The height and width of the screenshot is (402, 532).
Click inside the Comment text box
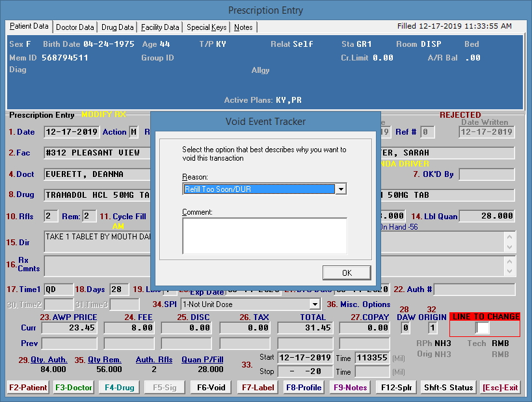(x=264, y=235)
